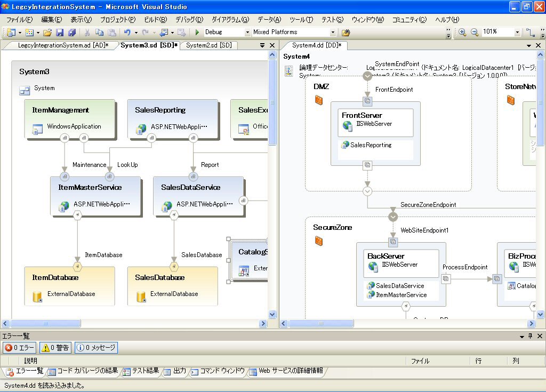Image resolution: width=546 pixels, height=392 pixels.
Task: Sort error list by ファイル column
Action: point(438,361)
